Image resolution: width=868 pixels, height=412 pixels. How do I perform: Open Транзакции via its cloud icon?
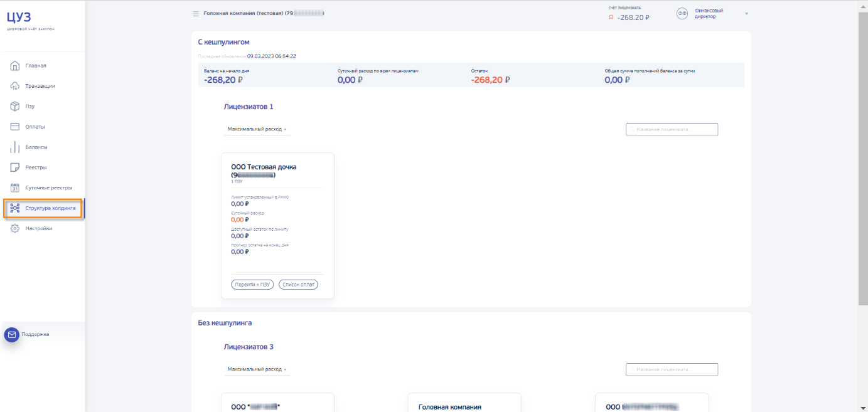(x=15, y=86)
